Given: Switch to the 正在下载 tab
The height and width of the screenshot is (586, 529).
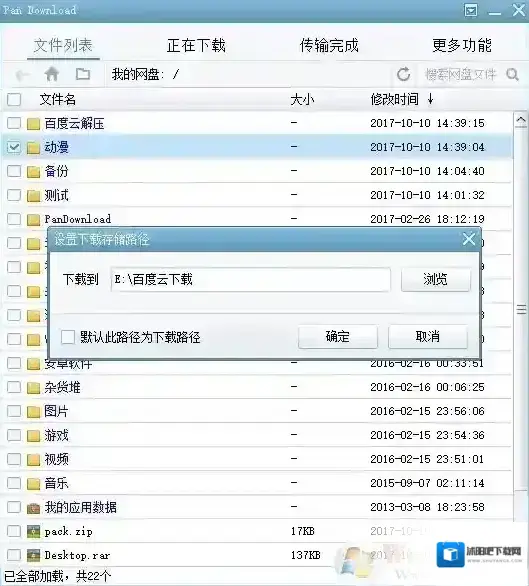Looking at the screenshot, I should (196, 46).
